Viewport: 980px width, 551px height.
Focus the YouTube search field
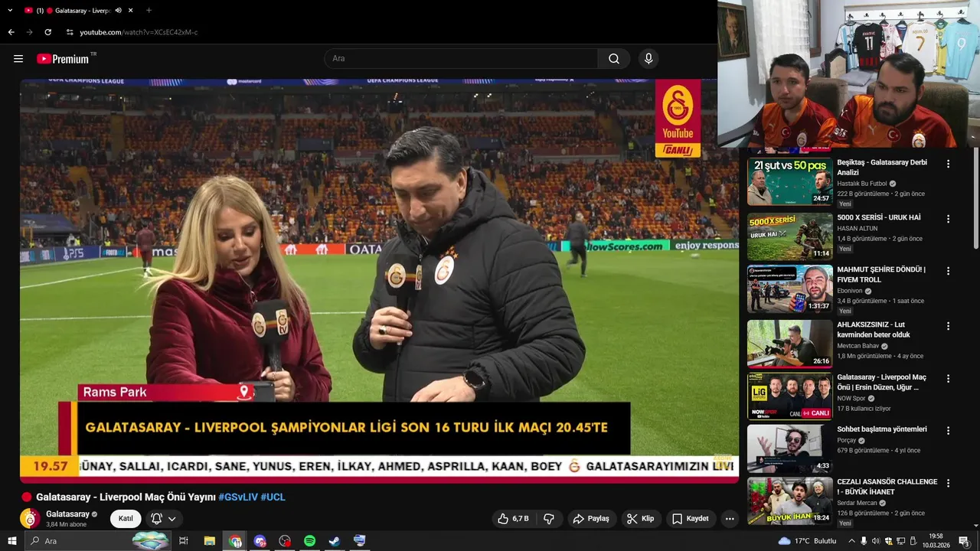tap(461, 59)
